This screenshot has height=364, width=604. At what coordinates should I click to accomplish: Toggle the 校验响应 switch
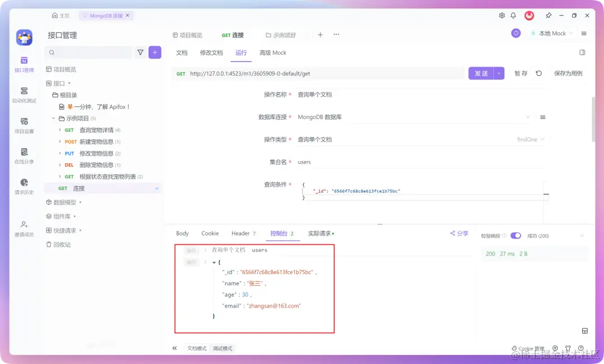click(516, 236)
